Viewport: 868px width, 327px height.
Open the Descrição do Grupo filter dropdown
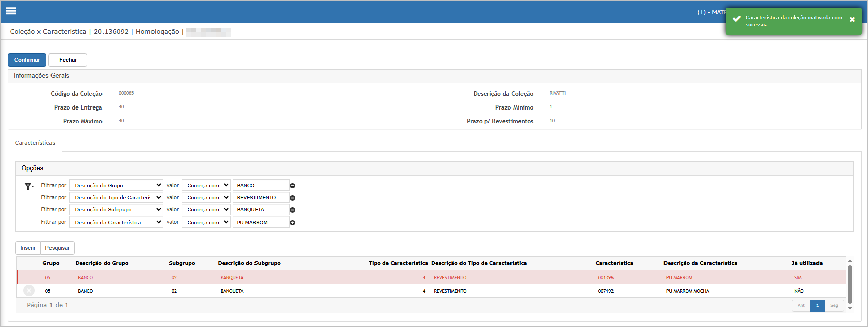pyautogui.click(x=116, y=186)
